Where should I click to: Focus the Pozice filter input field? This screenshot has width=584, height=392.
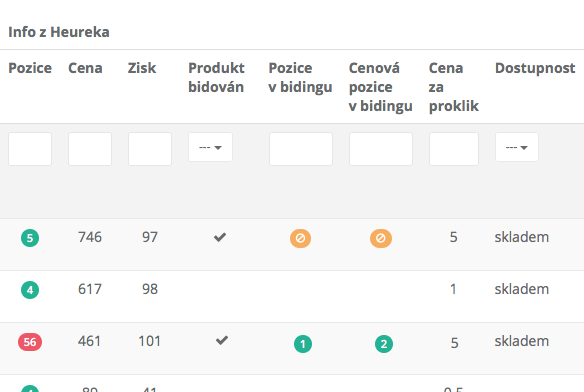click(x=30, y=149)
